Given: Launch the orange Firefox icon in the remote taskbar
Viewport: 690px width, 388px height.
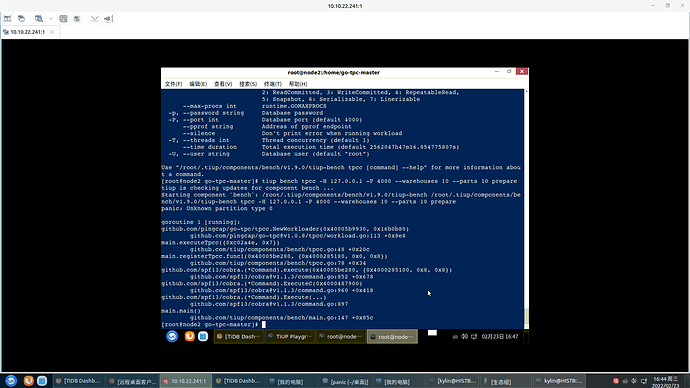Looking at the screenshot, I should 189,337.
